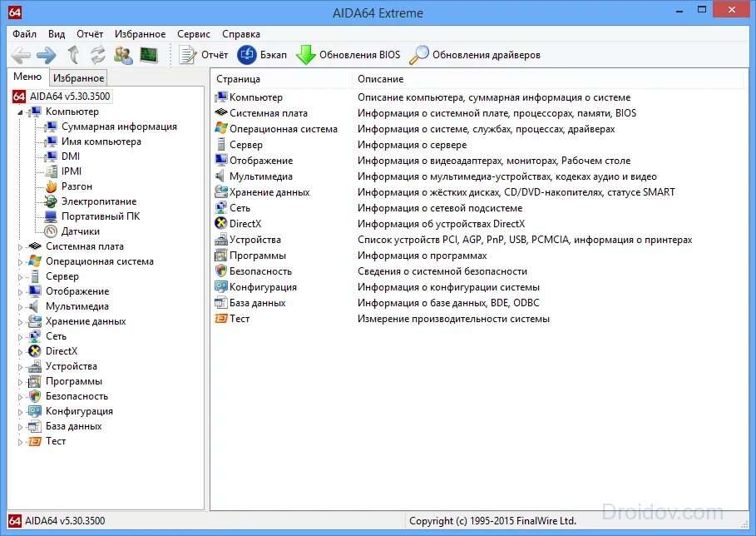Expand the Сервер tree node

pyautogui.click(x=20, y=277)
